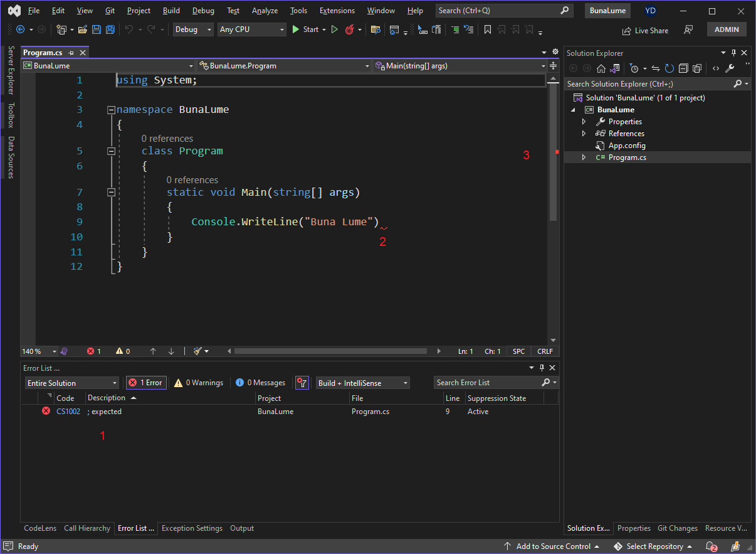Viewport: 756px width, 554px height.
Task: Open the Debug configuration dropdown
Action: [x=193, y=29]
